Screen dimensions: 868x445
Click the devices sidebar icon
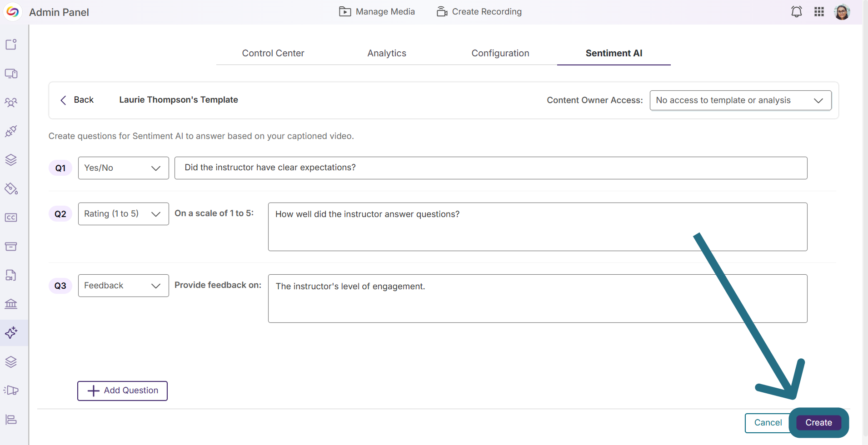pyautogui.click(x=11, y=74)
